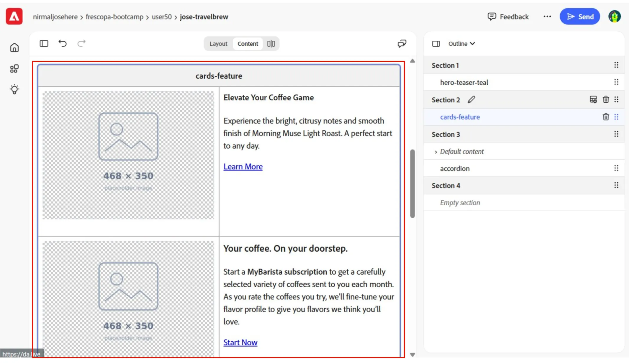Click the drag handle for hero-teaser-teal
This screenshot has height=364, width=632.
click(x=616, y=82)
